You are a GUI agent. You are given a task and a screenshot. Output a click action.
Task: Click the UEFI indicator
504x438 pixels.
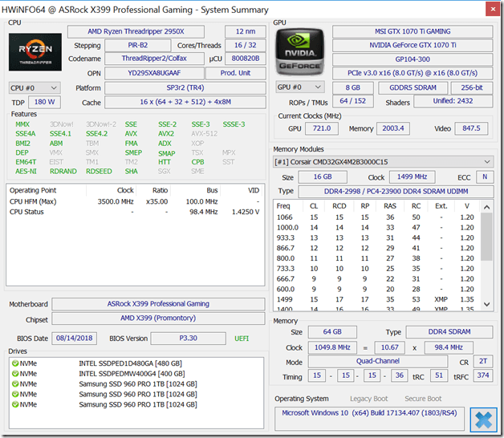[x=242, y=339]
